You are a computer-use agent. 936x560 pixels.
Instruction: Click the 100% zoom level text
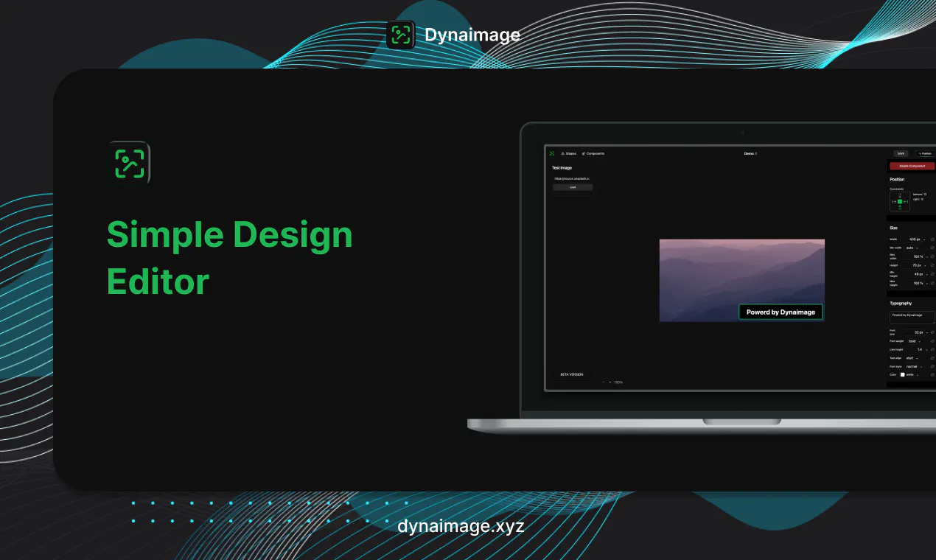618,382
